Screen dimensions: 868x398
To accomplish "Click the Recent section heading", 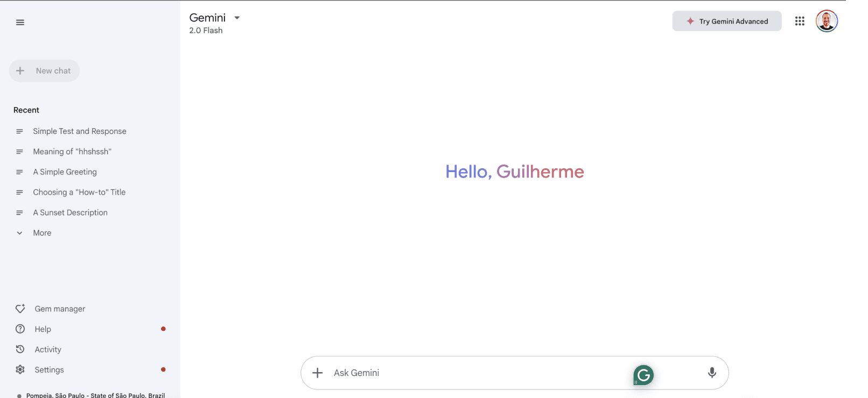I will tap(26, 110).
